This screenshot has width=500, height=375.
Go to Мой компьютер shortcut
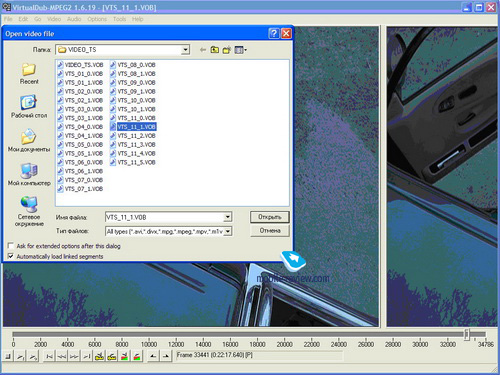[x=29, y=174]
